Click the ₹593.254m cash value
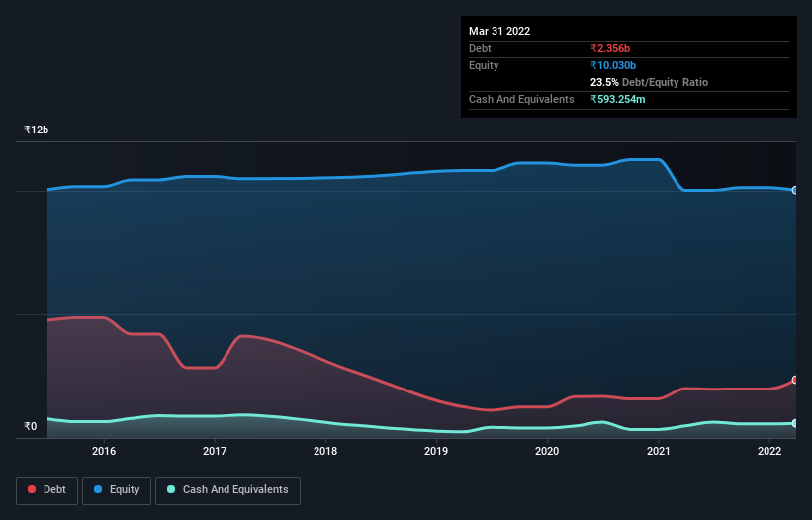This screenshot has height=520, width=812. 618,99
